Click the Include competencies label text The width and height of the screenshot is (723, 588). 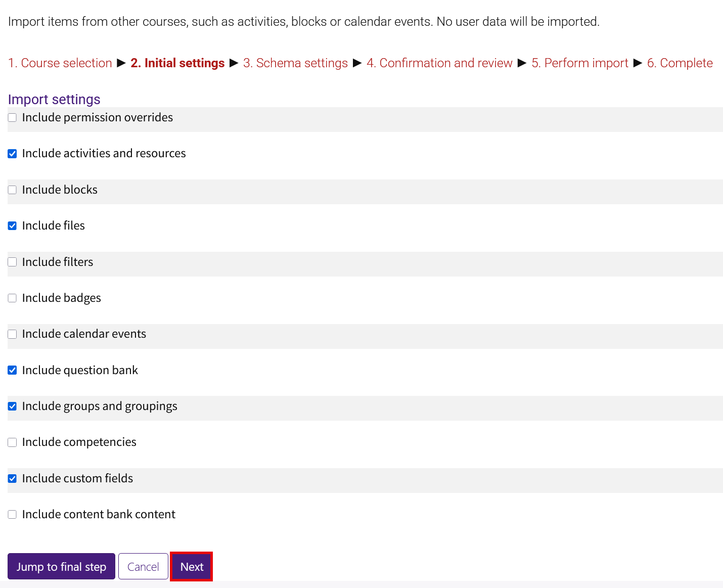pos(79,442)
